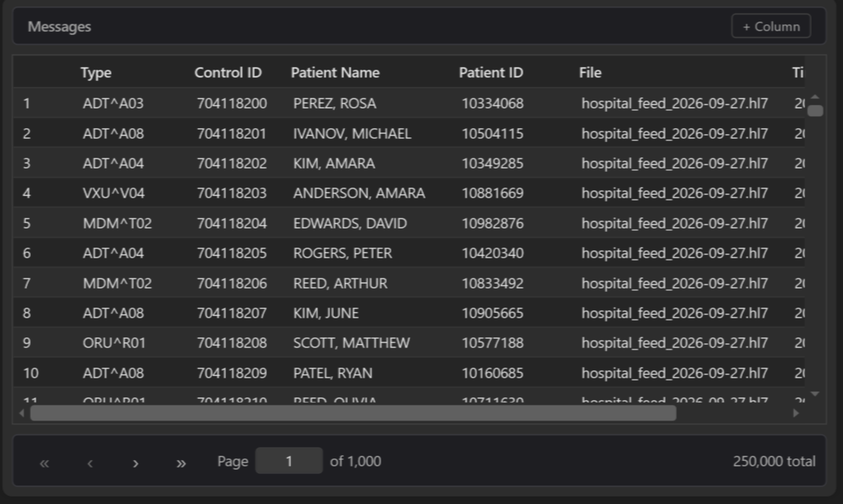
Task: Click control ID 704118202
Action: pyautogui.click(x=232, y=163)
